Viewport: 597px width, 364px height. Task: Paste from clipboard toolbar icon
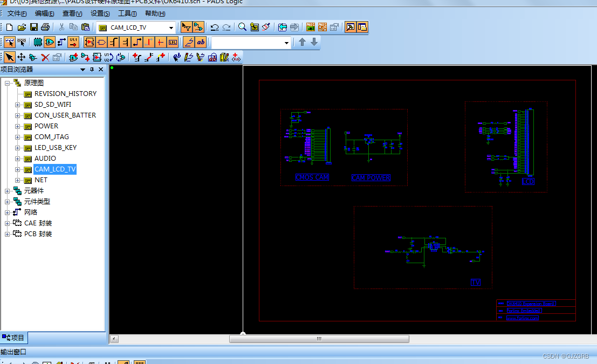[85, 27]
